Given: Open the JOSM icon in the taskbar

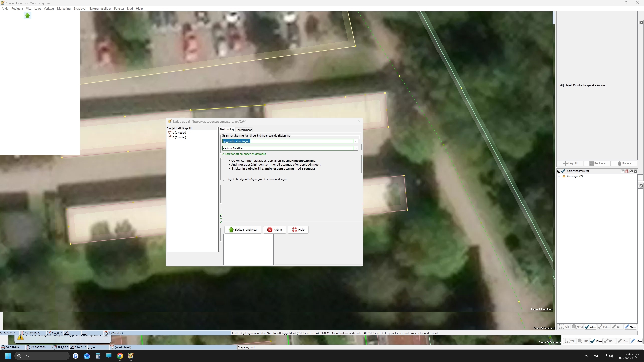Looking at the screenshot, I should point(131,356).
